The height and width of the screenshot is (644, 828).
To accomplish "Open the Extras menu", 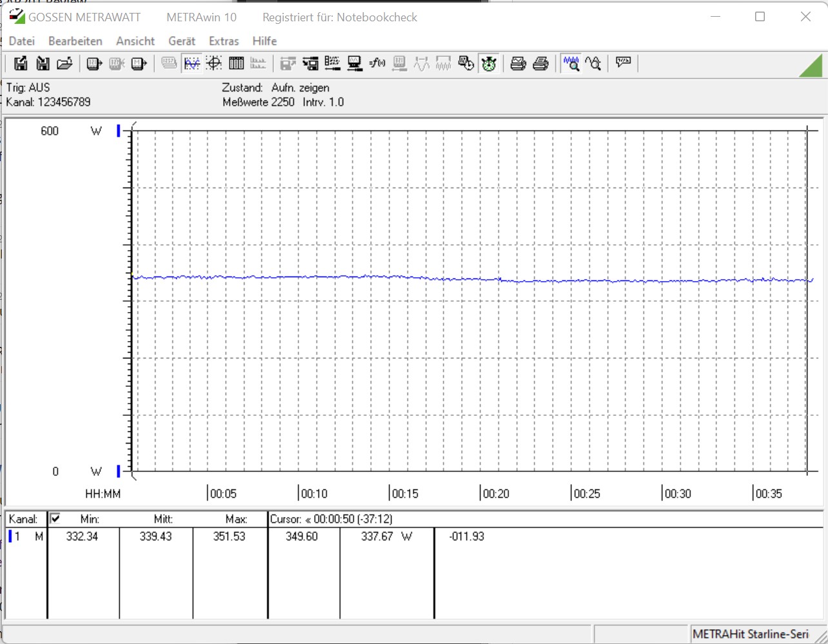I will click(224, 41).
